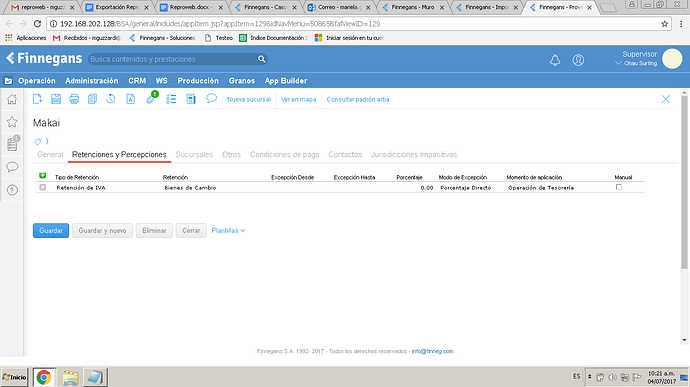Delete the Retención de IVA row
Screen dimensions: 690x387
43,187
